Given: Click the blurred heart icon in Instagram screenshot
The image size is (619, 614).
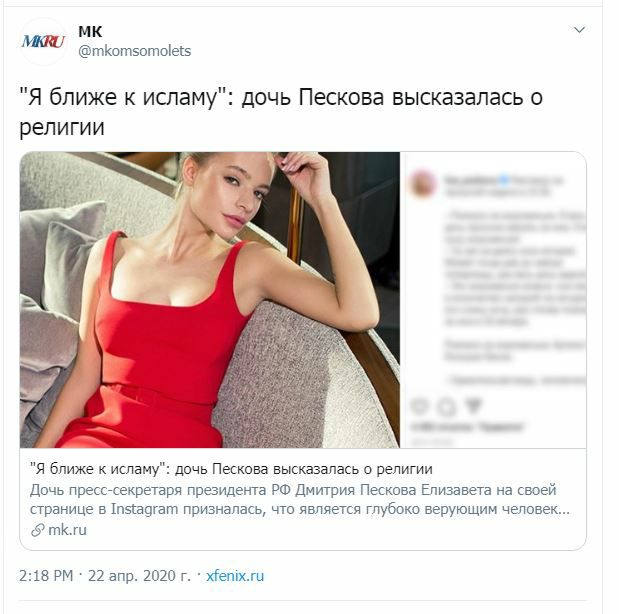Looking at the screenshot, I should click(x=419, y=406).
